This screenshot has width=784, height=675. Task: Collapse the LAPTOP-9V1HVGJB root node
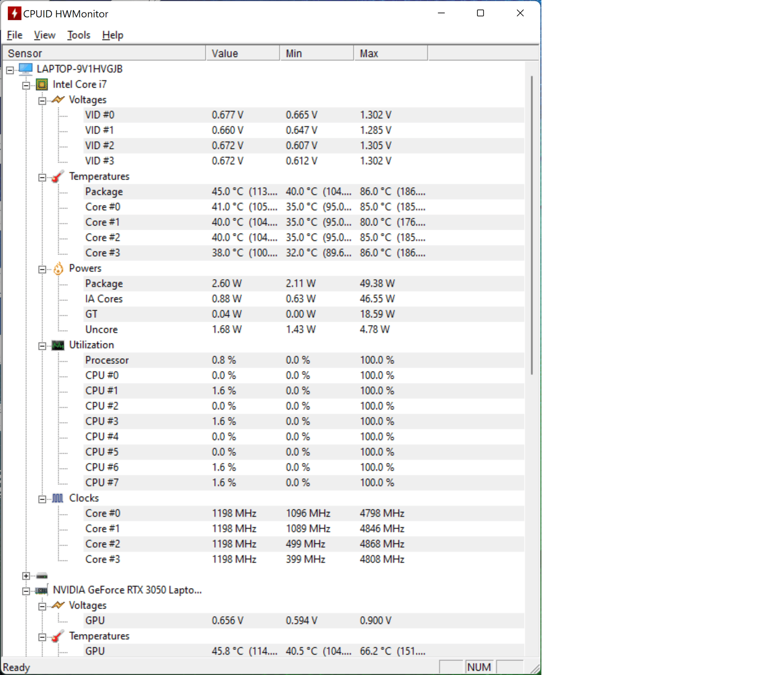pyautogui.click(x=10, y=70)
